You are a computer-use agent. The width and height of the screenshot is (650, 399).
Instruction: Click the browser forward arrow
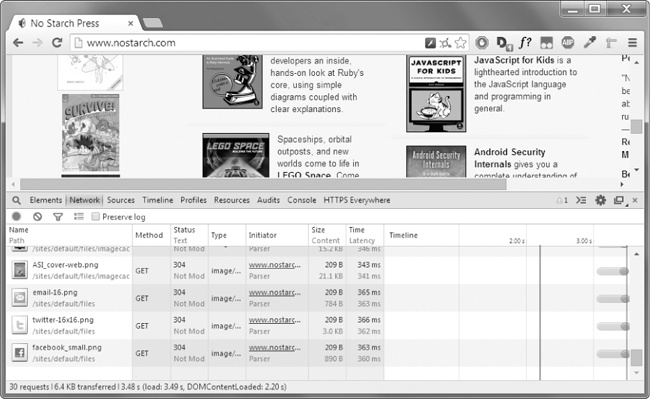pos(38,43)
